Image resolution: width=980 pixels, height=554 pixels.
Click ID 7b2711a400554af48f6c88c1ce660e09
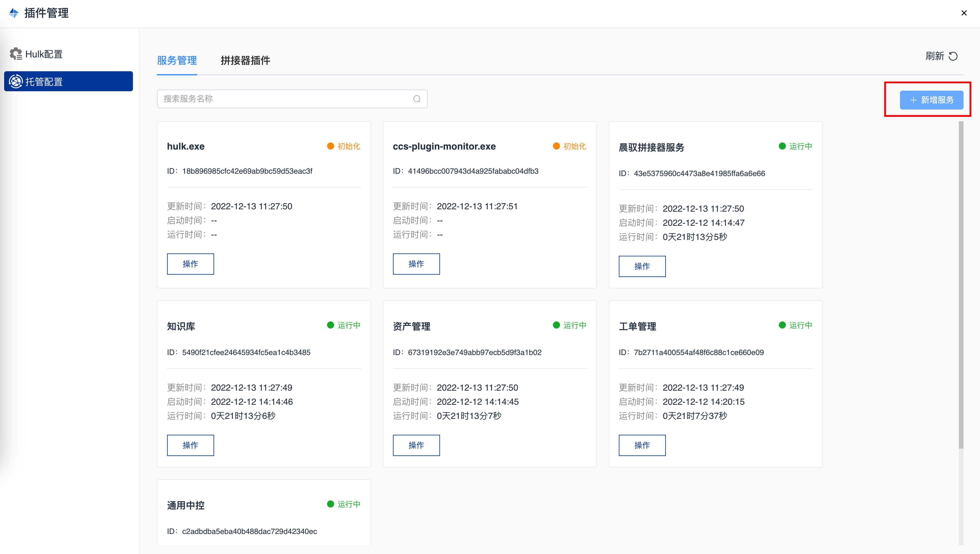(x=699, y=352)
